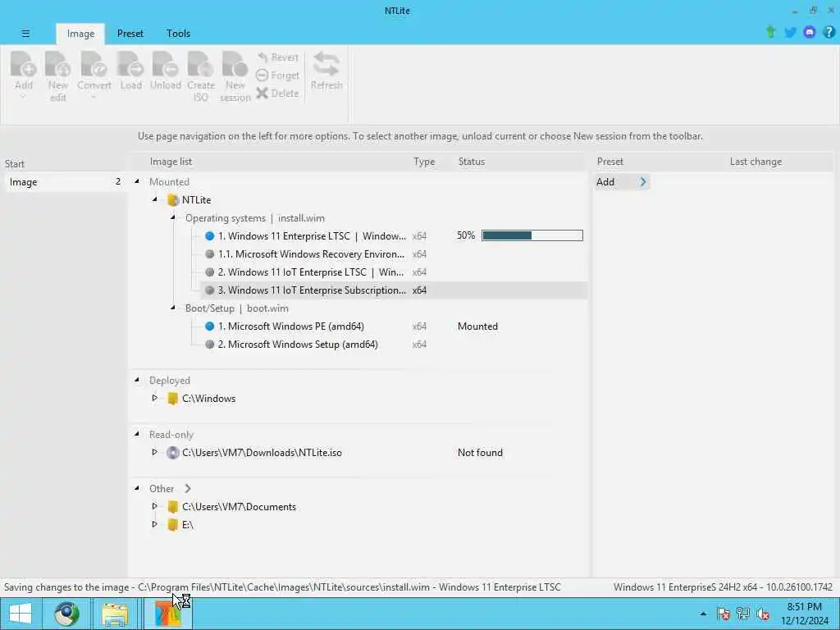Click the network tray icon
This screenshot has height=630, width=840.
coord(743,614)
